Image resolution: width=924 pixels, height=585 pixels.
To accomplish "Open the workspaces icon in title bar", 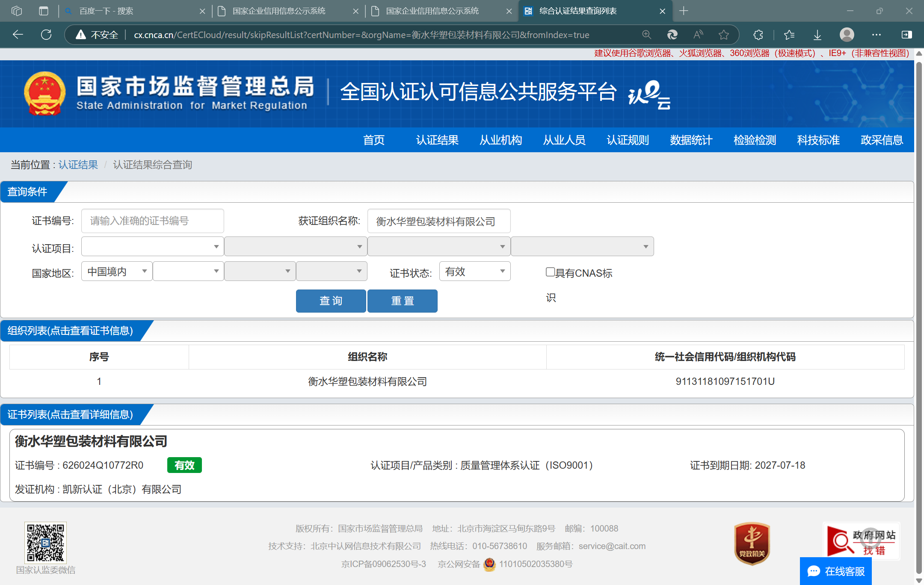I will pos(17,11).
